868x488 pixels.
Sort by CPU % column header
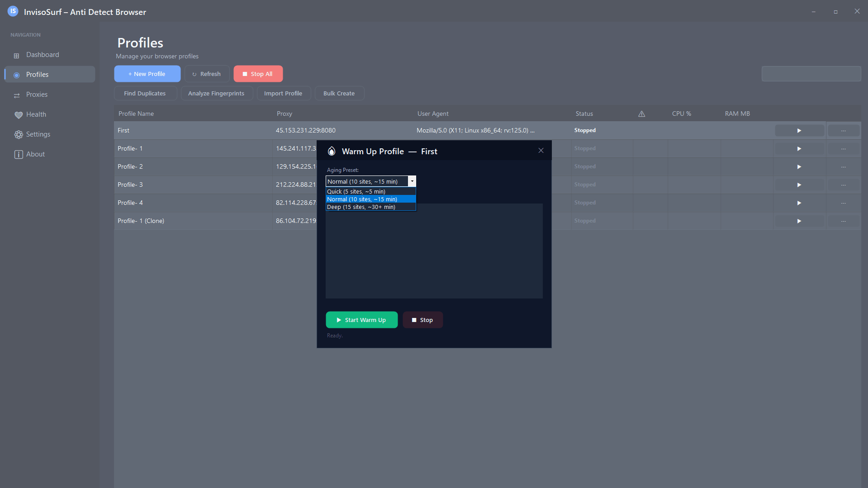click(x=681, y=114)
